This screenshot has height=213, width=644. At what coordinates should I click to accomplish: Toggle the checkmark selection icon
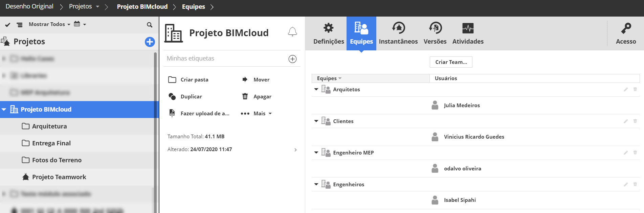[8, 25]
